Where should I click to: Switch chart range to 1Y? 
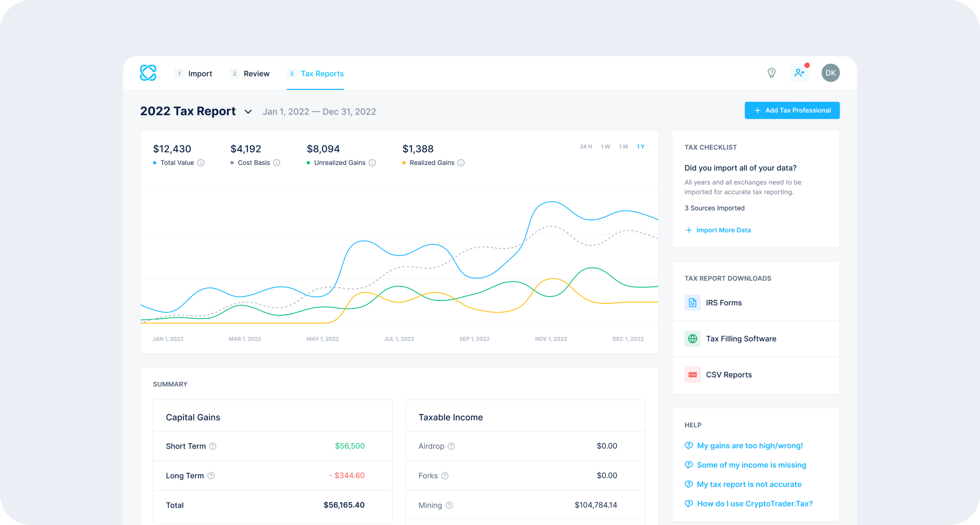coord(641,146)
